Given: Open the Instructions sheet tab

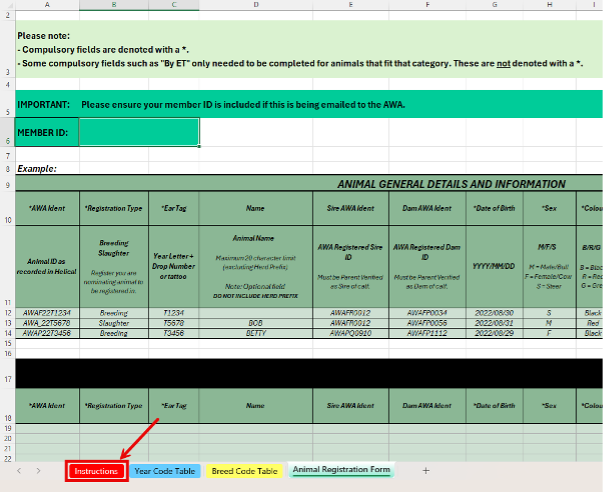Looking at the screenshot, I should pos(96,471).
